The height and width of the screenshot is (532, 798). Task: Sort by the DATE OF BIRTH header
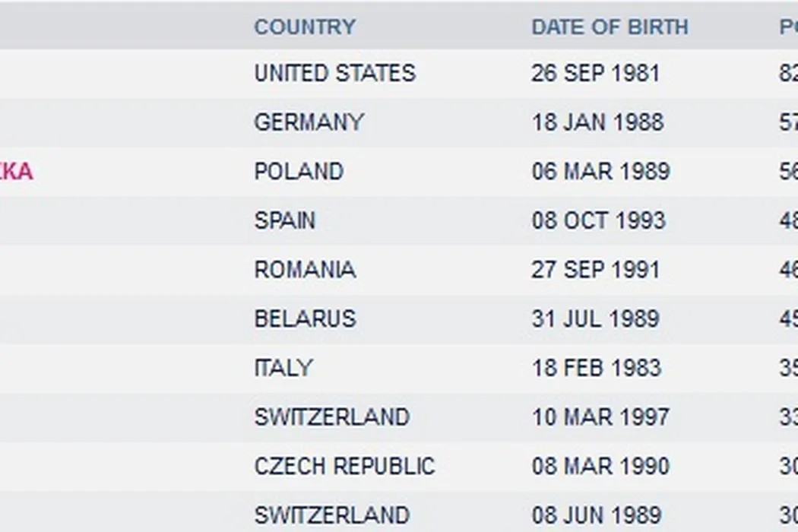click(x=610, y=27)
